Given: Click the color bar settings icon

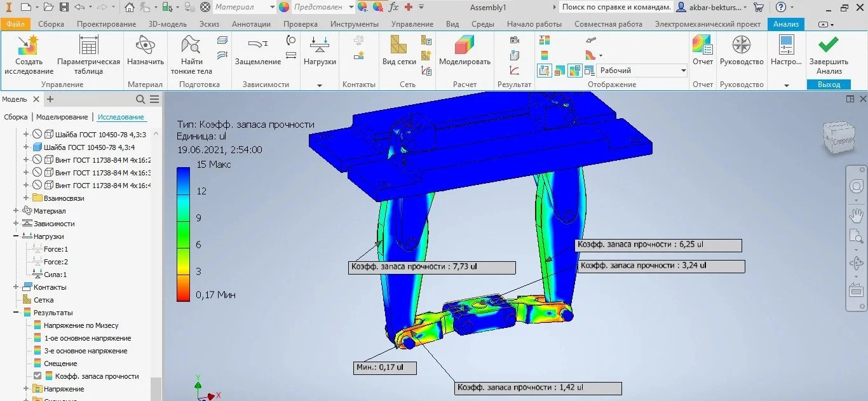Looking at the screenshot, I should [x=544, y=55].
